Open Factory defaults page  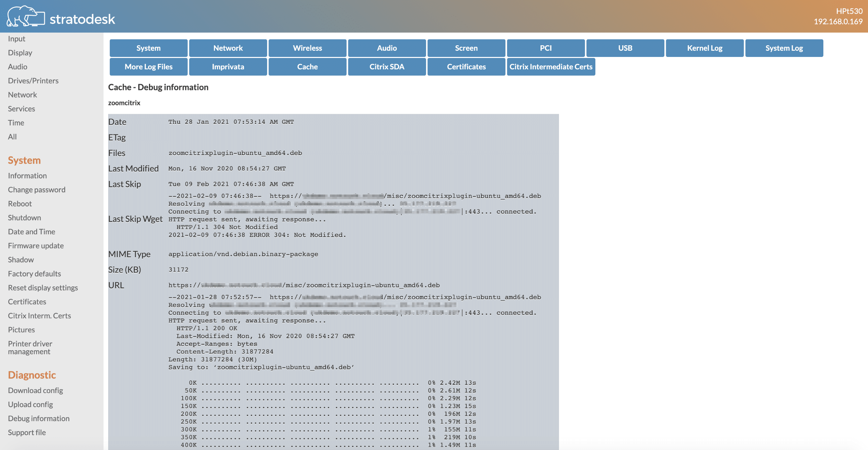[34, 274]
